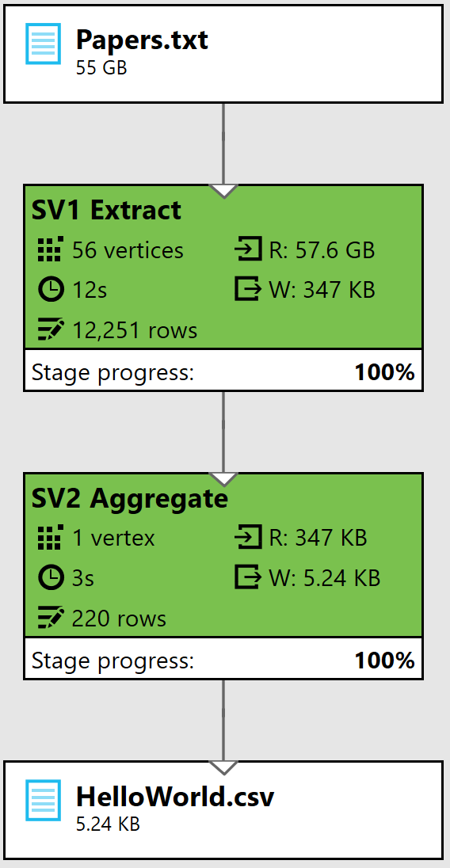This screenshot has height=868, width=450.
Task: Select the SV1 Extract stage title
Action: [106, 211]
